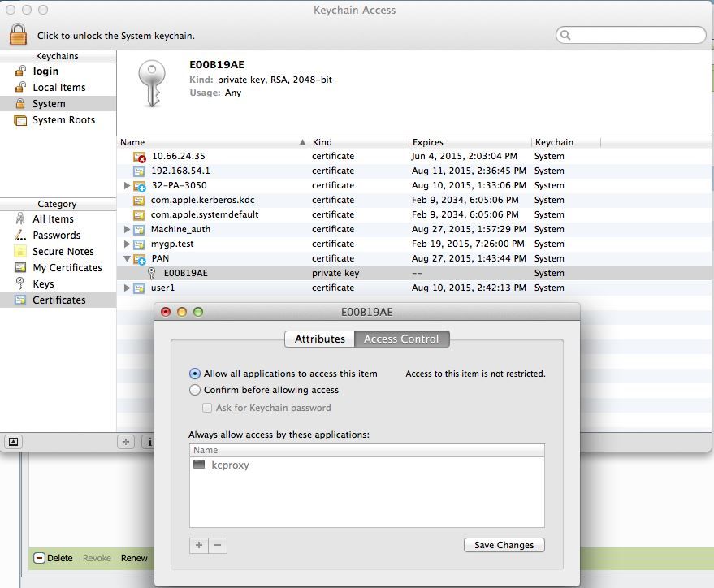Add an application with the plus button

199,545
